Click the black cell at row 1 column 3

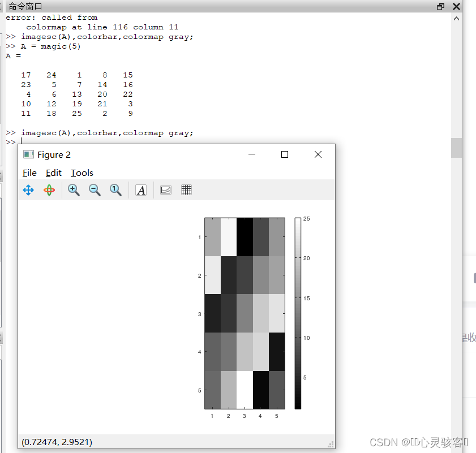[x=245, y=237]
